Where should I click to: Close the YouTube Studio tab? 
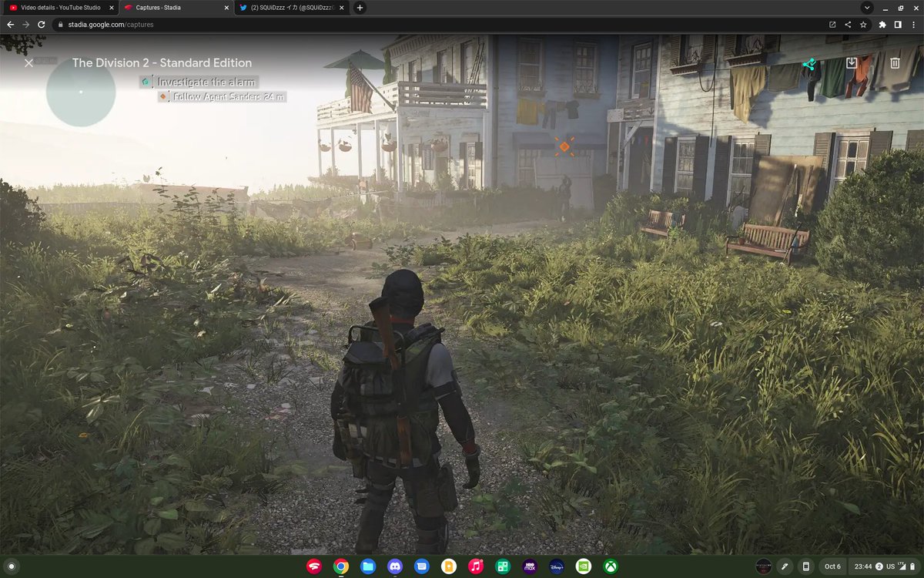[110, 8]
